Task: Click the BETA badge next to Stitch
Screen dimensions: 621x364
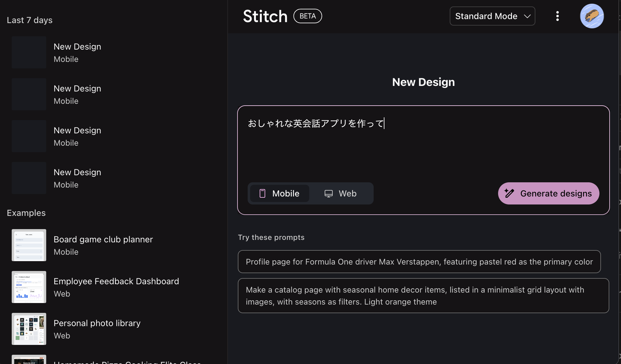Action: 307,16
